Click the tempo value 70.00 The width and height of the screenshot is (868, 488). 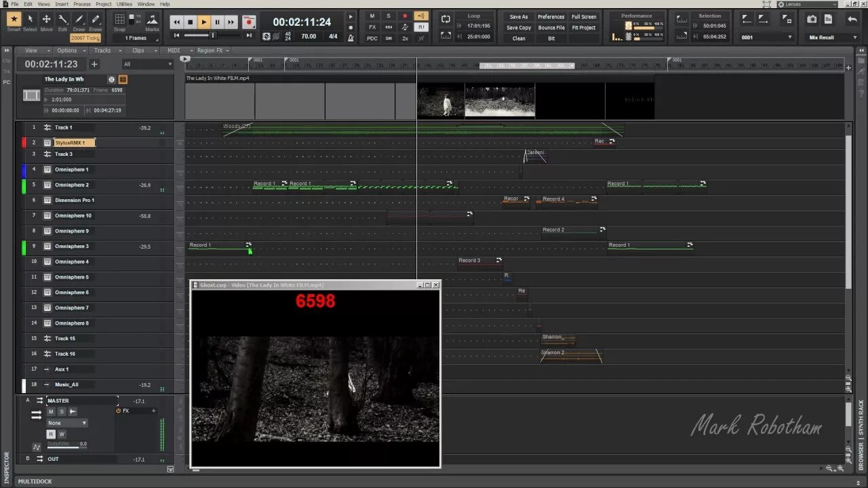309,37
